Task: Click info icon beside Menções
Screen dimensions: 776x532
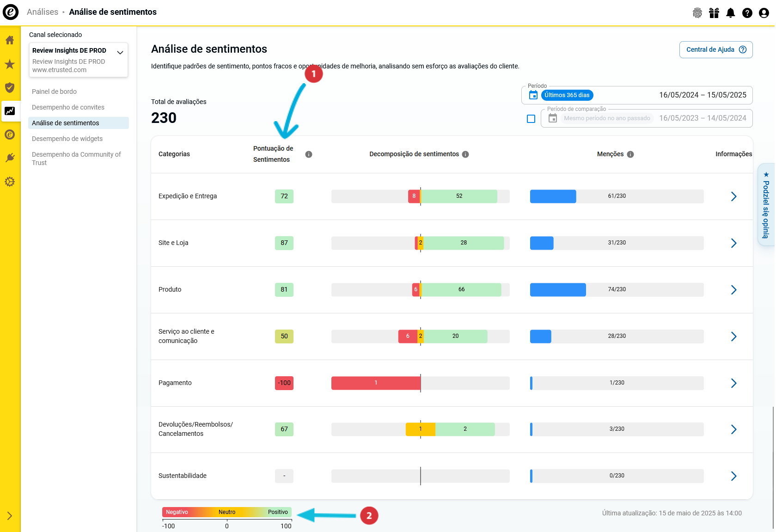Action: click(x=630, y=154)
